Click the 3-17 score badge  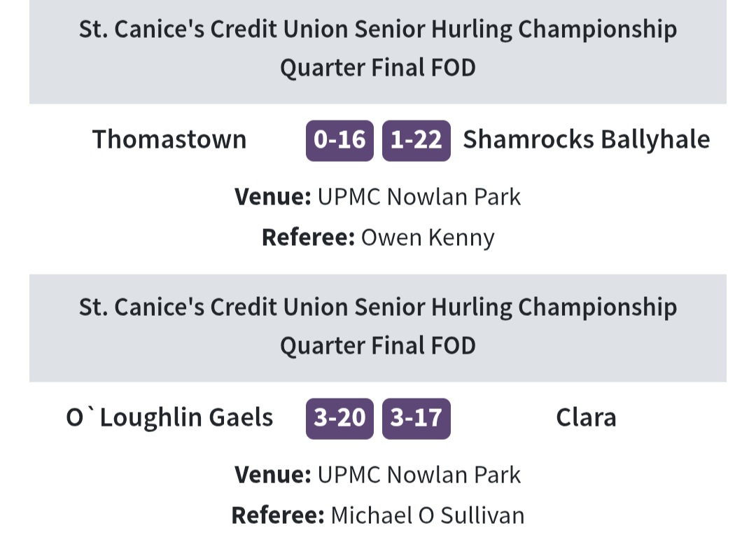[416, 419]
